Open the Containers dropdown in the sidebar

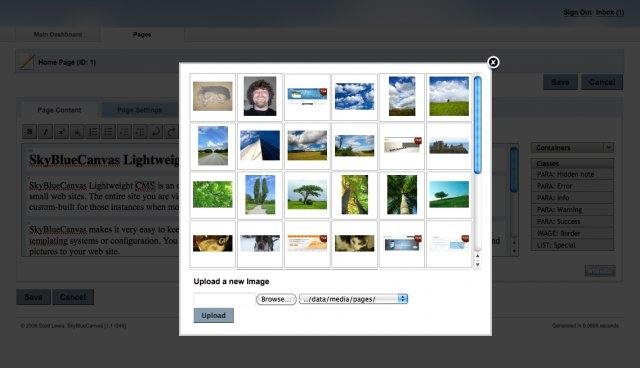572,147
